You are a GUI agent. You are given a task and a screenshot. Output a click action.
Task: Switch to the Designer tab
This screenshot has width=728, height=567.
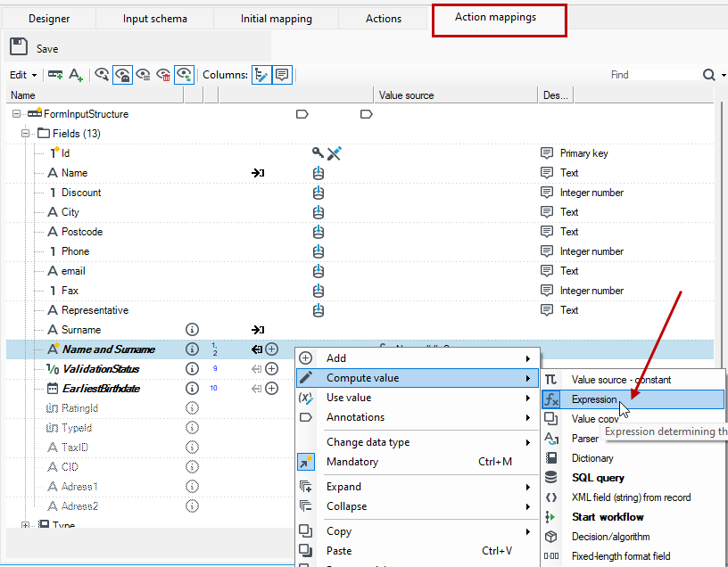[x=49, y=19]
